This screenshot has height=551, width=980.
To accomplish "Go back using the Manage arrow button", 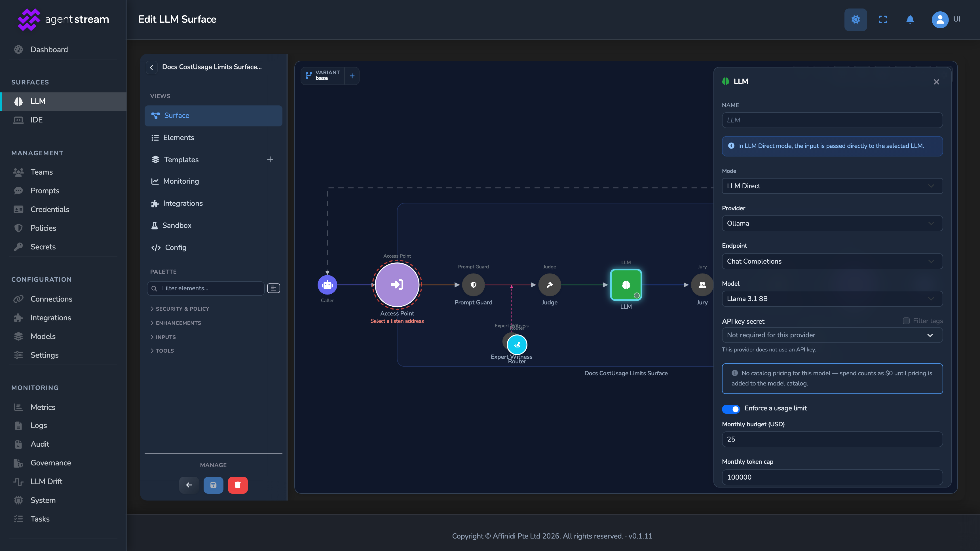I will pos(189,485).
